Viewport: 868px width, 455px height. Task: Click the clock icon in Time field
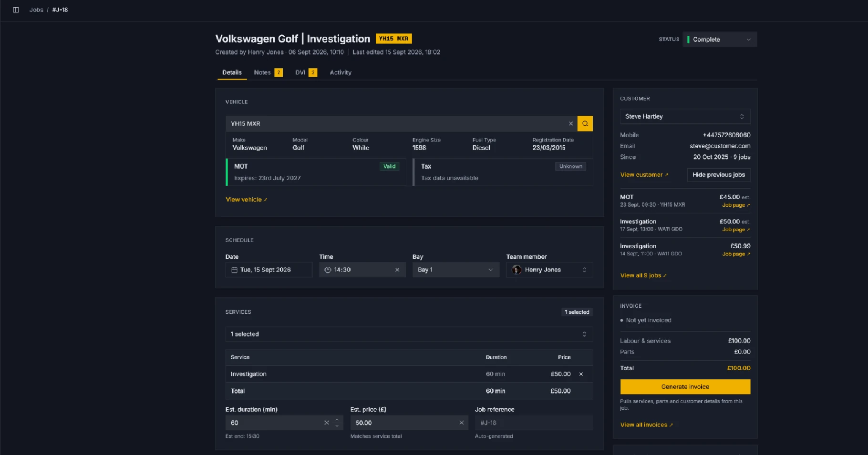328,270
